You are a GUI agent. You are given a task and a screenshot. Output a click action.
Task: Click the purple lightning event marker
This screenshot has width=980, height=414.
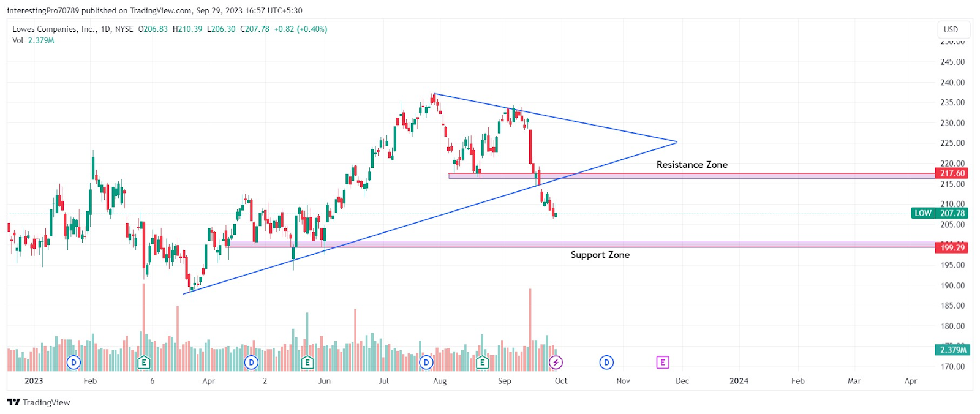pos(556,363)
